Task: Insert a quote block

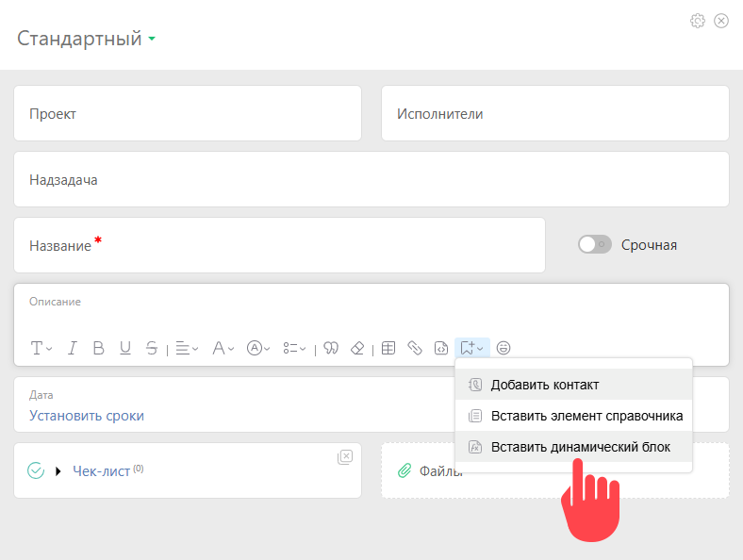Action: click(331, 348)
